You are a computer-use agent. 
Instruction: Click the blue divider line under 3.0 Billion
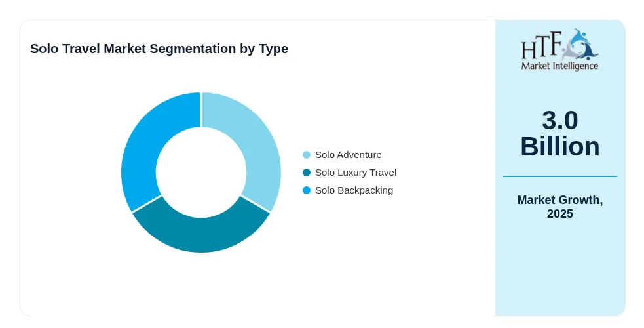(559, 176)
